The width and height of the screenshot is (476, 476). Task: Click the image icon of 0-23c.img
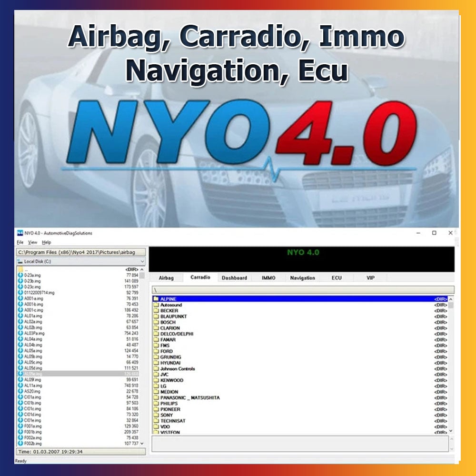pos(20,287)
